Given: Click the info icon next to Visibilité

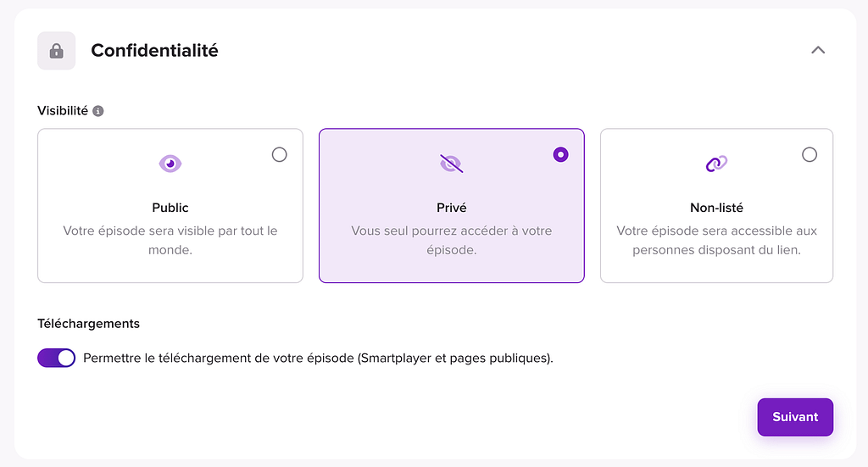Looking at the screenshot, I should point(98,111).
